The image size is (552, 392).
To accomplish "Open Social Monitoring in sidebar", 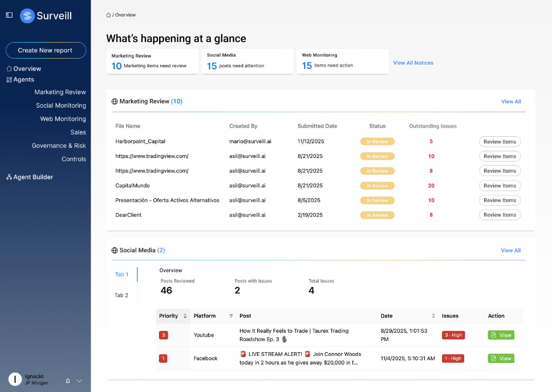I will pos(61,106).
